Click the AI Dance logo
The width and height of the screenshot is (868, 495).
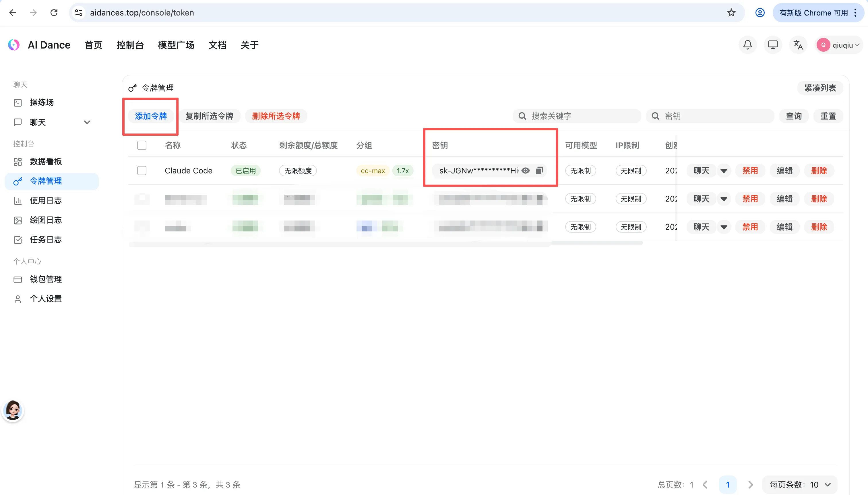(13, 45)
